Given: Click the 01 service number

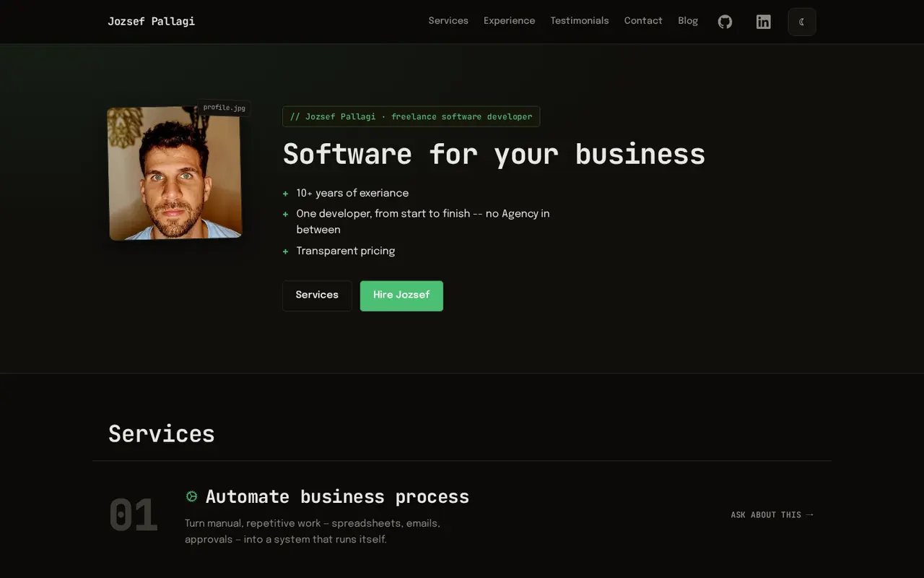Looking at the screenshot, I should [134, 515].
